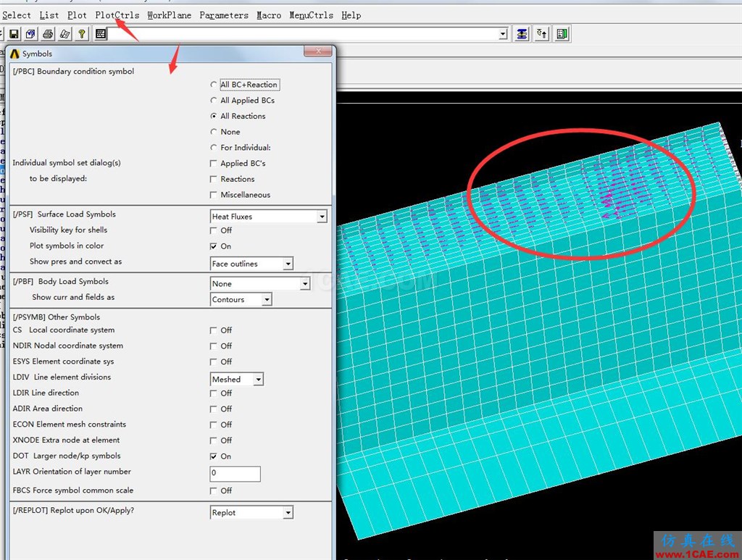This screenshot has width=742, height=560.
Task: Click the report generator icon
Action: tap(64, 33)
